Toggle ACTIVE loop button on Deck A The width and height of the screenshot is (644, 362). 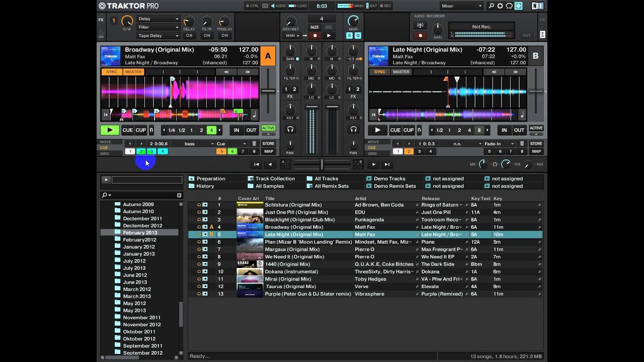pyautogui.click(x=268, y=128)
